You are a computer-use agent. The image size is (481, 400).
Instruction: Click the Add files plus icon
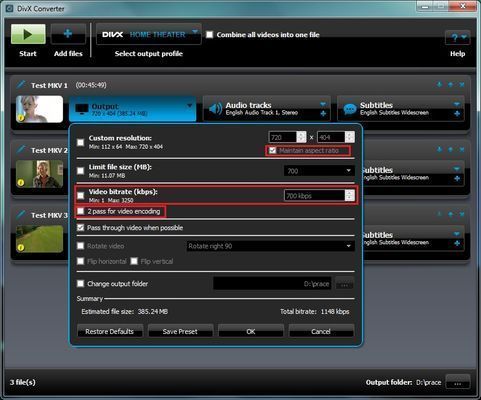click(x=68, y=34)
